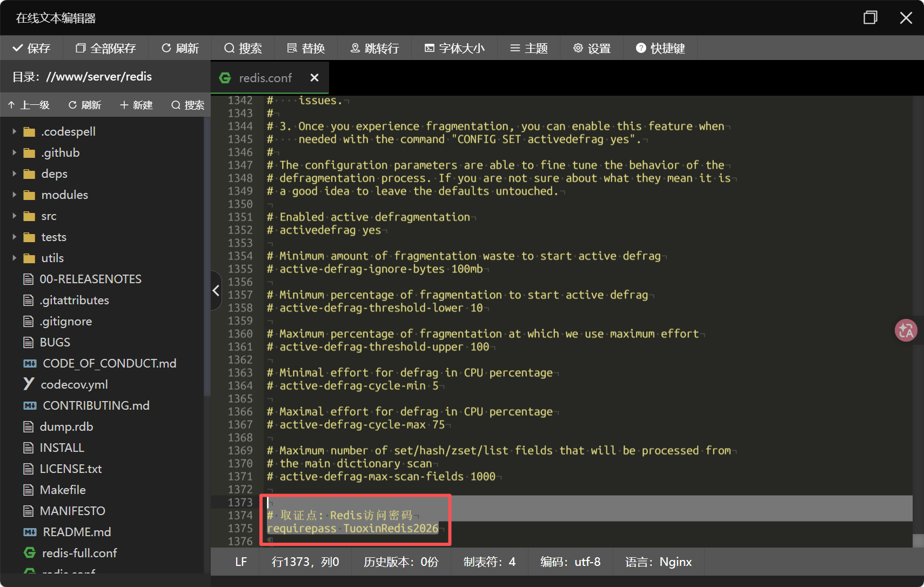Click the INSTALL file icon

[29, 448]
